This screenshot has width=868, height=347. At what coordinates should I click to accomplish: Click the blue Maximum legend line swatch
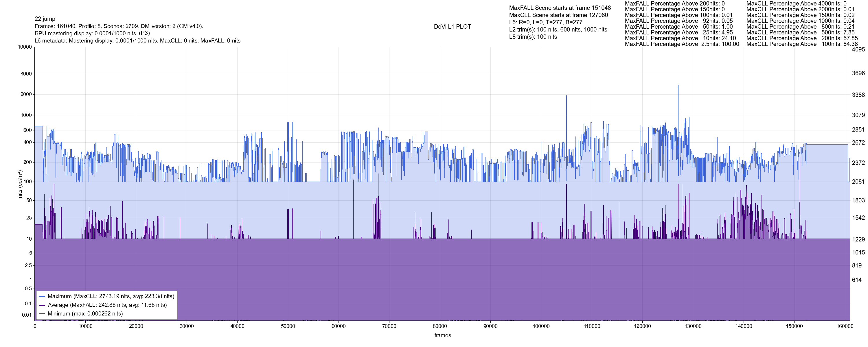(42, 297)
